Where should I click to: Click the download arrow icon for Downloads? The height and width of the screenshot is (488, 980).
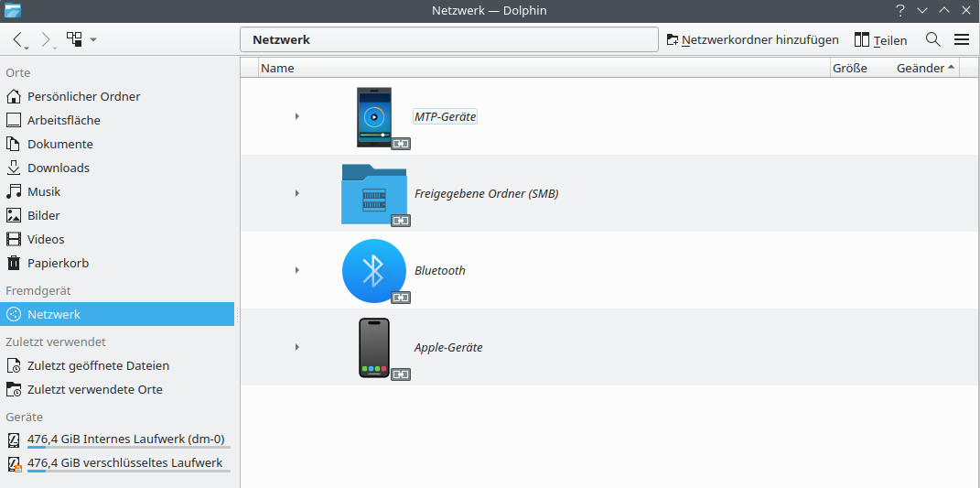point(14,168)
